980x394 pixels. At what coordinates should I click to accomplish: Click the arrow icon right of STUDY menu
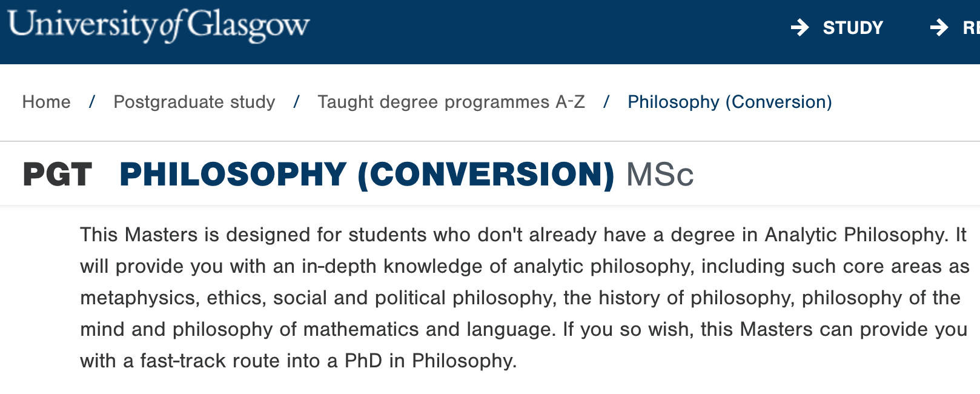pos(939,27)
